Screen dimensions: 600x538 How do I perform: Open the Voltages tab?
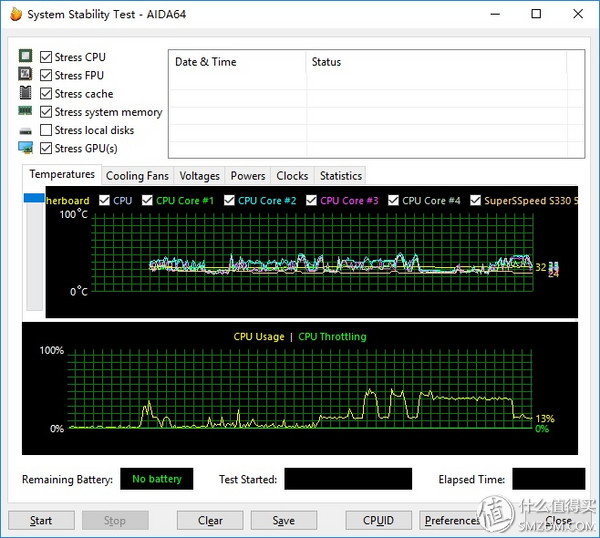coord(199,176)
